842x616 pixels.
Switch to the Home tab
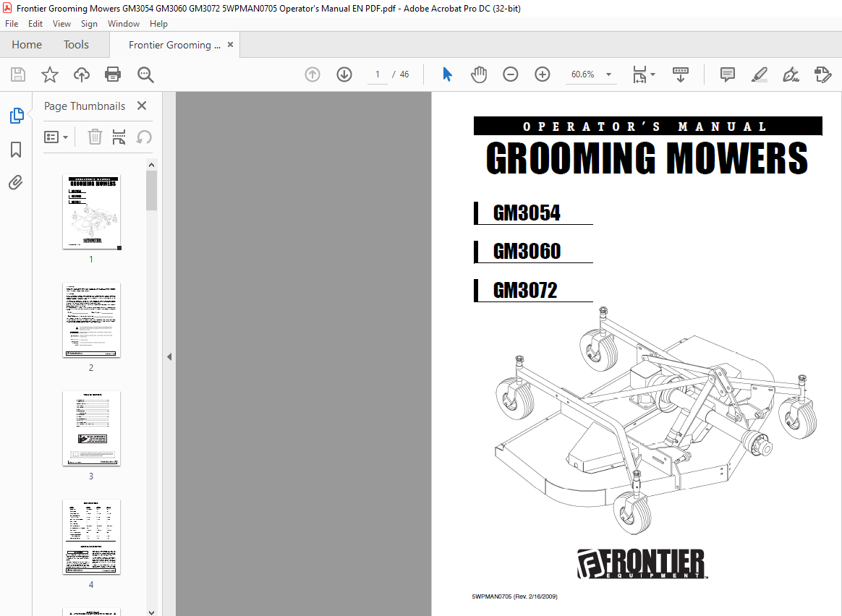point(27,45)
